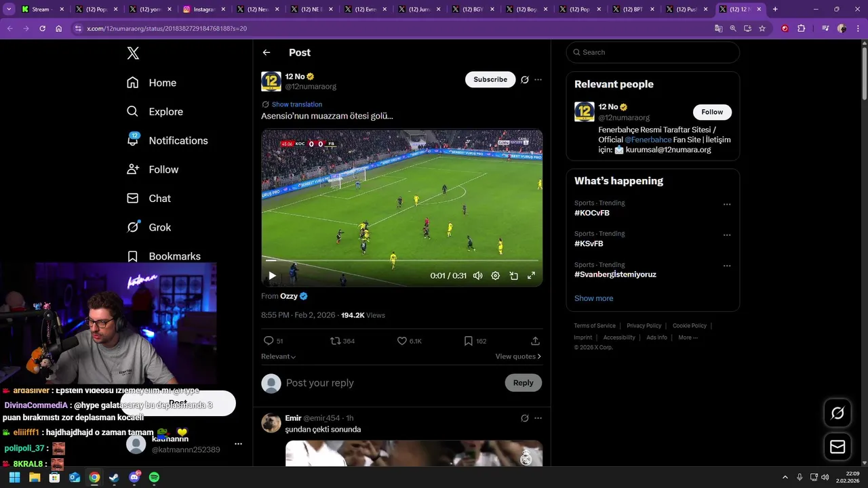Viewport: 868px width, 488px height.
Task: Open more options on 12 No post
Action: tap(538, 79)
